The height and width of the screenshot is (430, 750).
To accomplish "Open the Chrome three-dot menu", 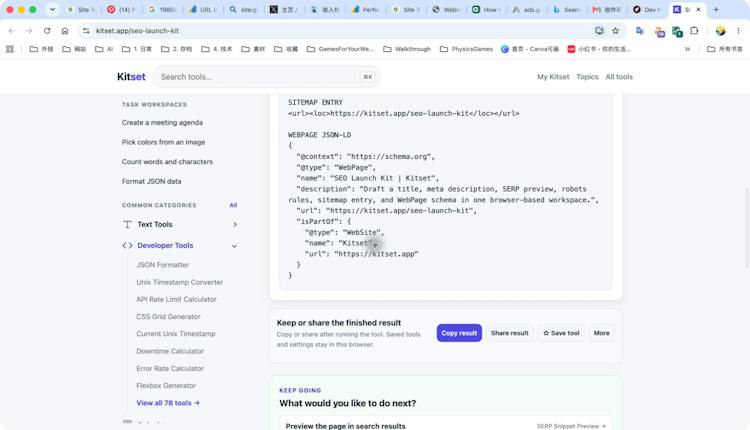I will [x=738, y=31].
